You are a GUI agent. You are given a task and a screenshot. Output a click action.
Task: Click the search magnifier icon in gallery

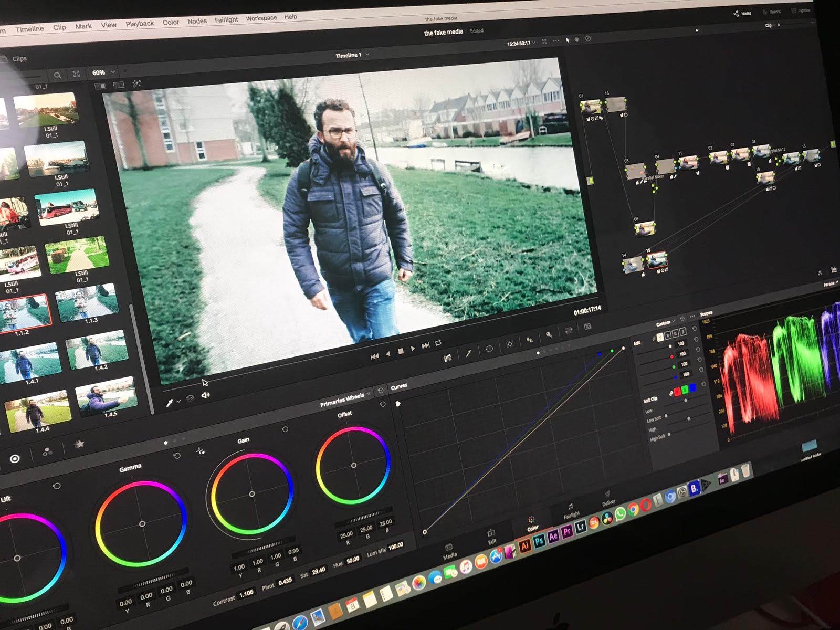click(x=57, y=75)
